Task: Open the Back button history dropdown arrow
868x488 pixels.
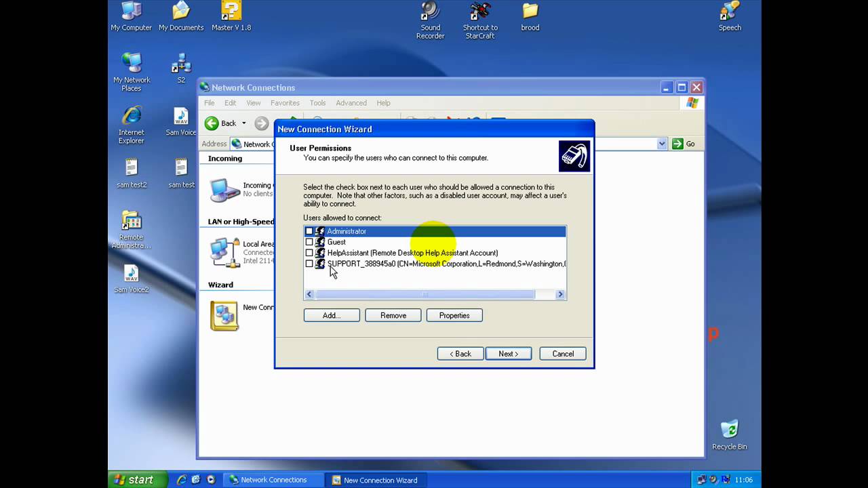Action: point(244,123)
